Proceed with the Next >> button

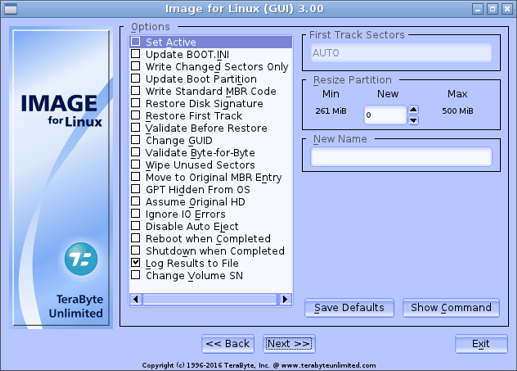289,344
